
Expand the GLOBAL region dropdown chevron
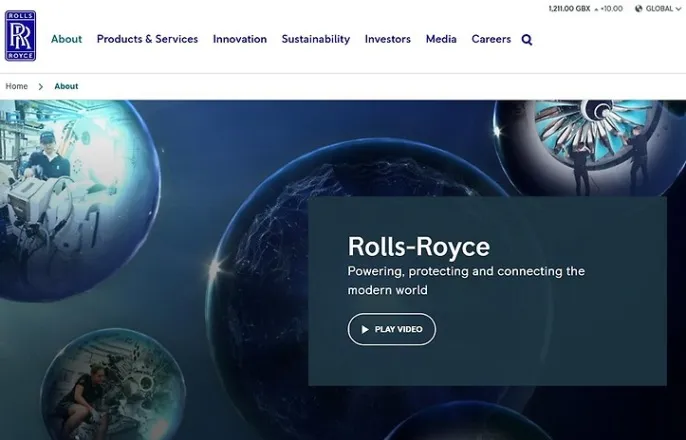tap(678, 9)
